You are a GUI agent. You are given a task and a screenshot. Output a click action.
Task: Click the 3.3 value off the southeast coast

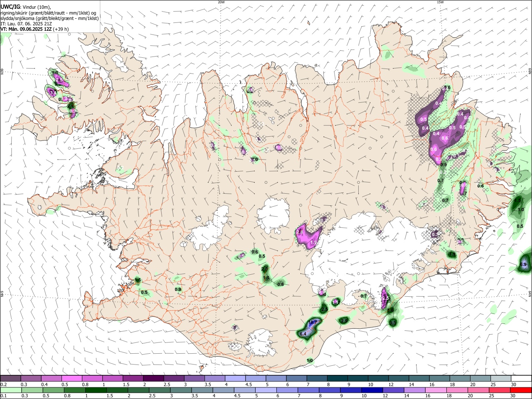[393, 323]
